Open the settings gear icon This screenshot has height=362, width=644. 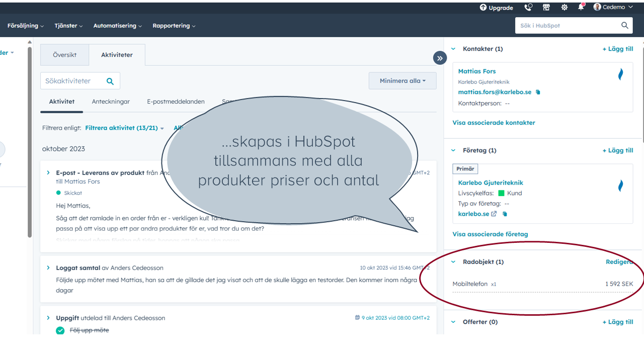(565, 8)
